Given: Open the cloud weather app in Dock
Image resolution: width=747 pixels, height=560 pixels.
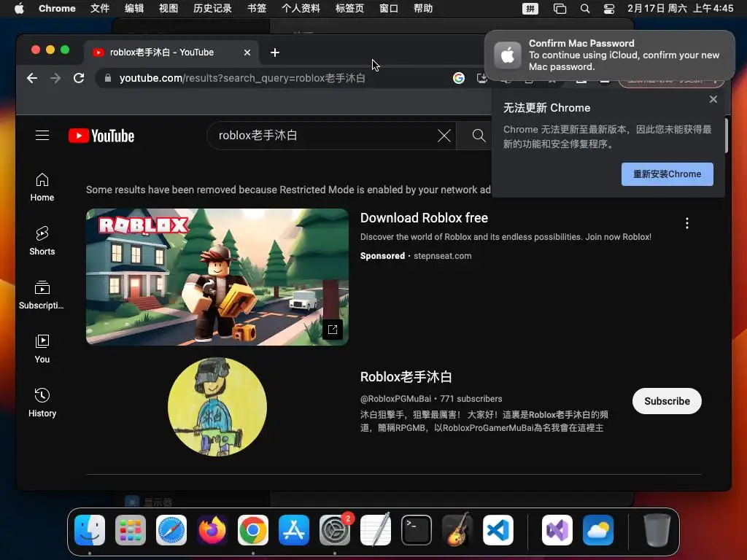Looking at the screenshot, I should [598, 530].
